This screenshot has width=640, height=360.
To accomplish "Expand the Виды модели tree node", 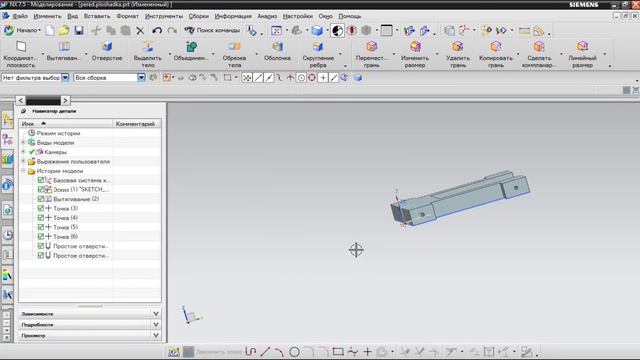I will click(x=23, y=142).
